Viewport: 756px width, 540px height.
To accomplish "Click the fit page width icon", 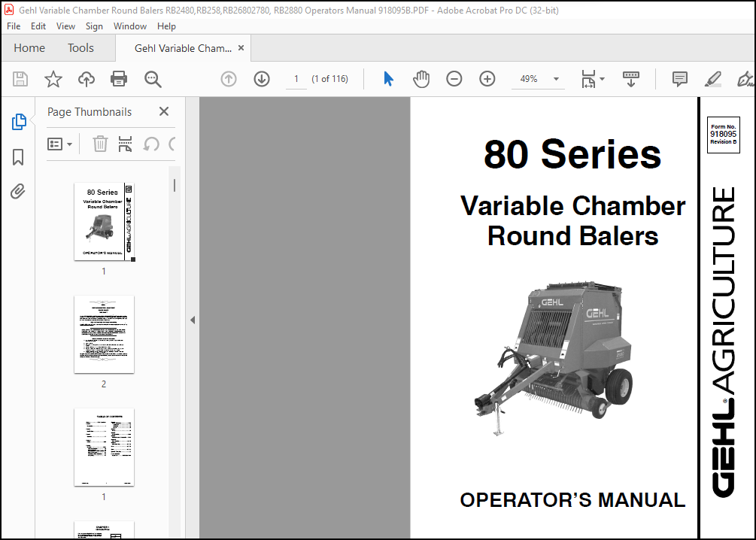I will click(588, 78).
